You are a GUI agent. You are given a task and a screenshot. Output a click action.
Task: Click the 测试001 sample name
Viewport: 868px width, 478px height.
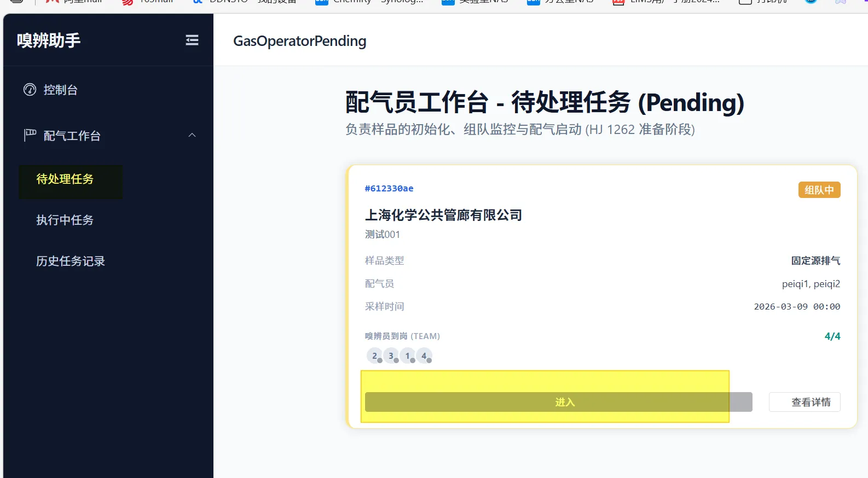point(383,234)
